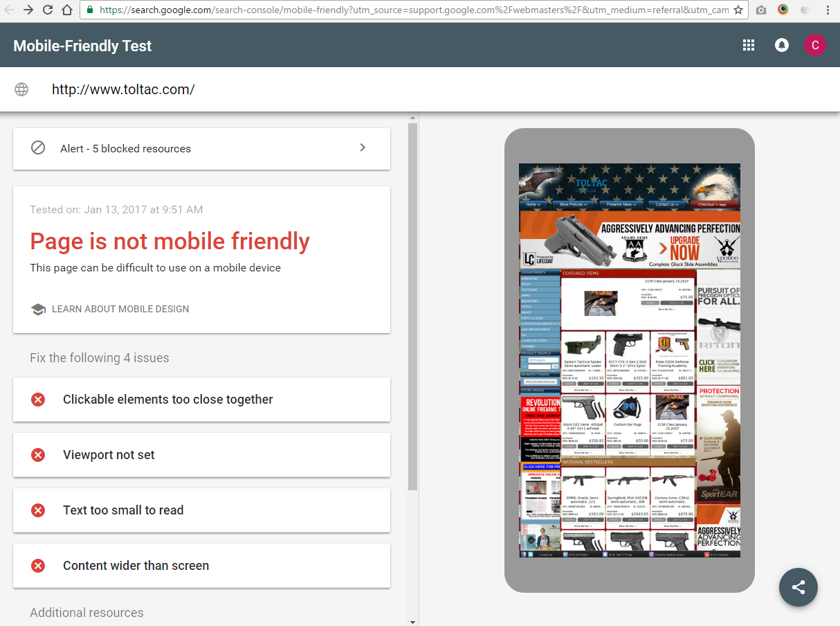The image size is (840, 626).
Task: Open the Chrome three-dot menu
Action: pos(828,10)
